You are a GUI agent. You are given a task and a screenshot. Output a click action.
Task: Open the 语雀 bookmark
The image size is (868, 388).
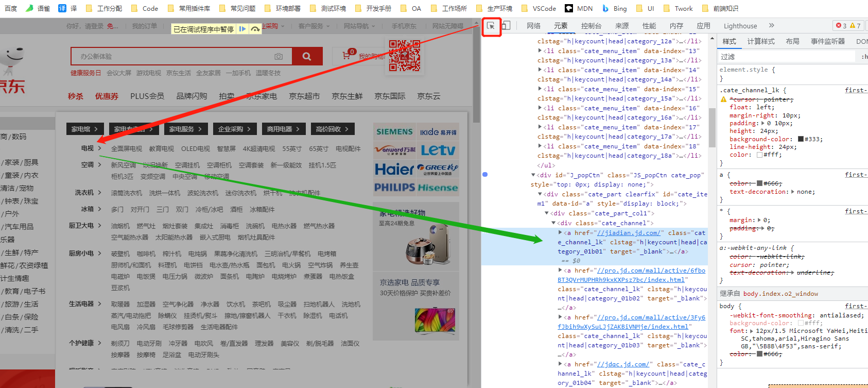38,8
